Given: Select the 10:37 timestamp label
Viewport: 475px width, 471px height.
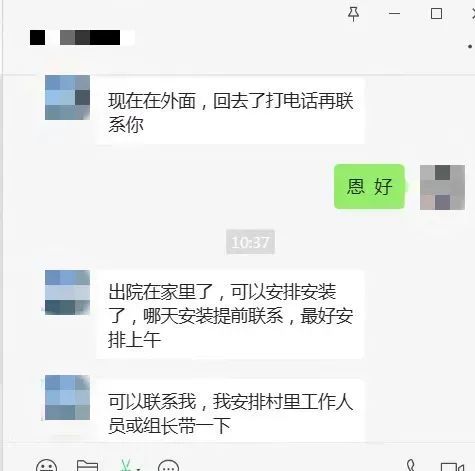Looking at the screenshot, I should coord(250,242).
